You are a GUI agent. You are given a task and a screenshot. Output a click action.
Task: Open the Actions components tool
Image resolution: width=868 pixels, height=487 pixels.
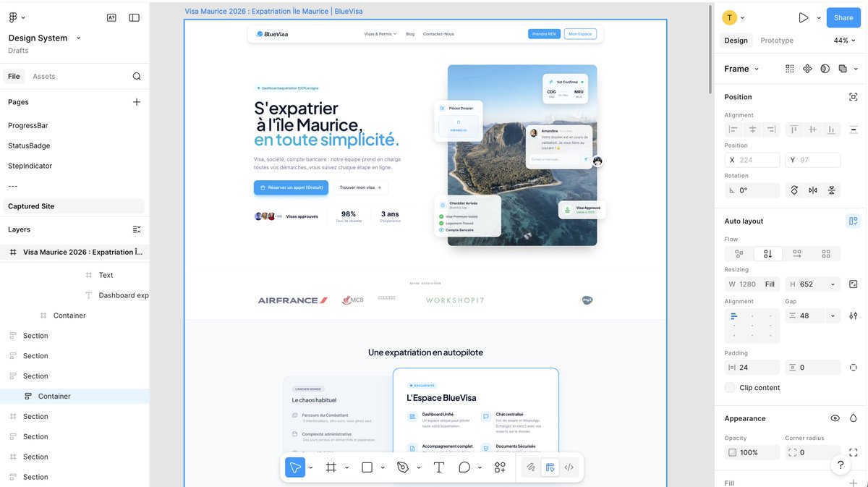500,467
